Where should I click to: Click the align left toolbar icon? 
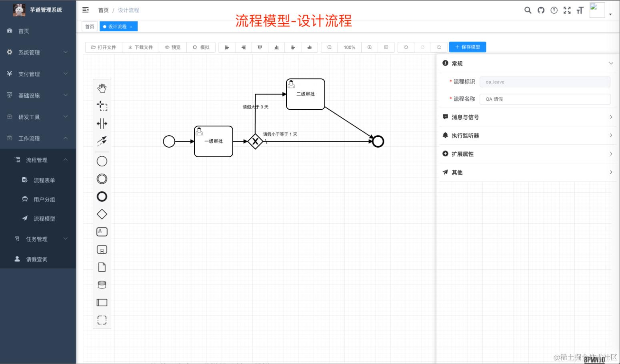pyautogui.click(x=227, y=47)
